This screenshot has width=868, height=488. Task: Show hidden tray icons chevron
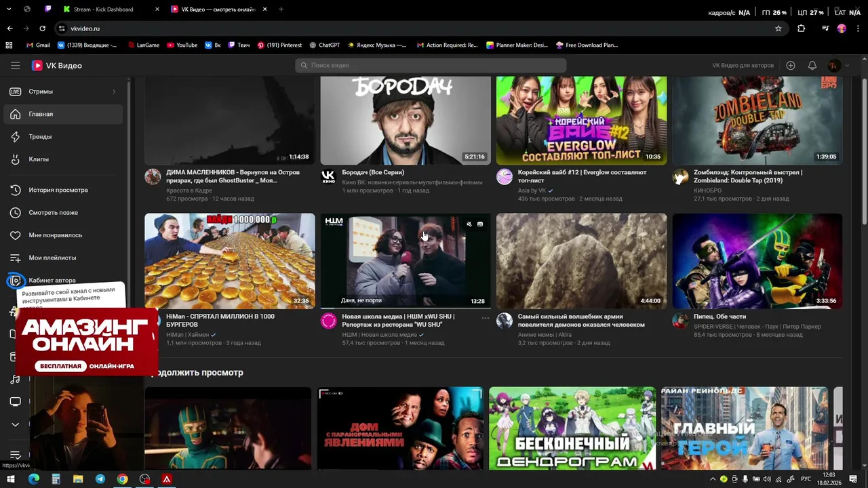point(713,479)
